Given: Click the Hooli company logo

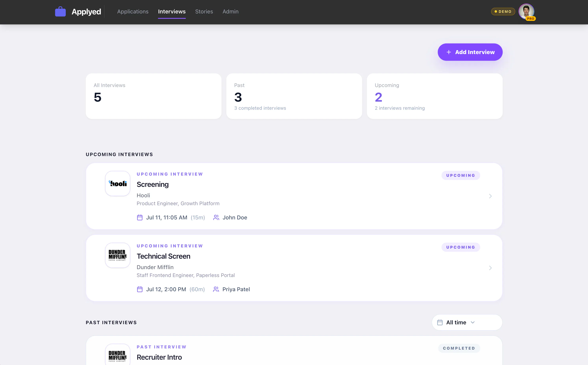Looking at the screenshot, I should coord(118,183).
